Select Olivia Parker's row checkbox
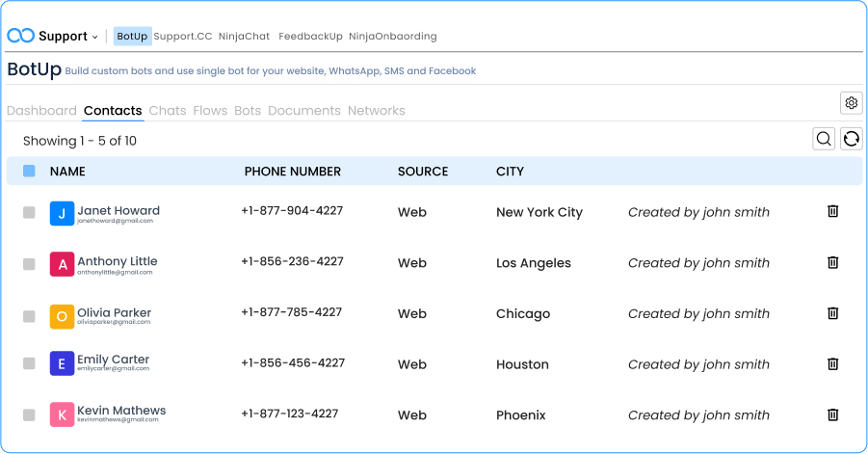Viewport: 868px width, 454px height. (x=29, y=314)
